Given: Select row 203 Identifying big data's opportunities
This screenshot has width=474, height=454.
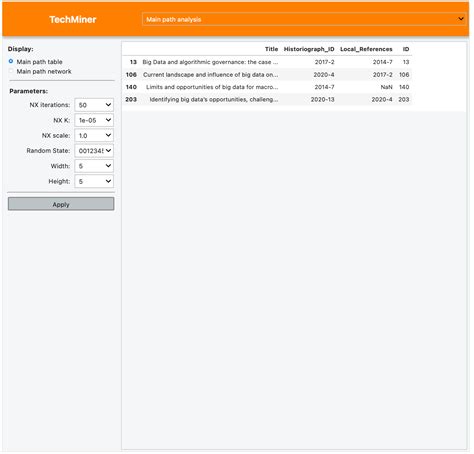Looking at the screenshot, I should point(267,99).
